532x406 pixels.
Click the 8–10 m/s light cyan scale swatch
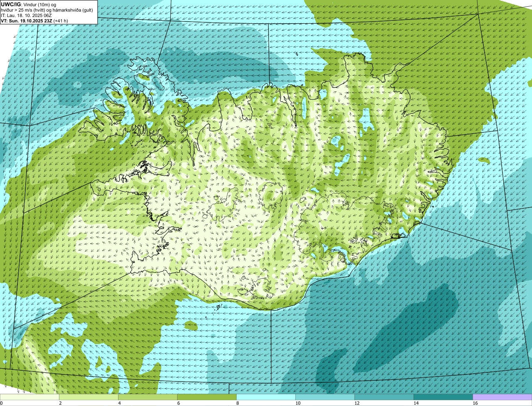(266, 397)
